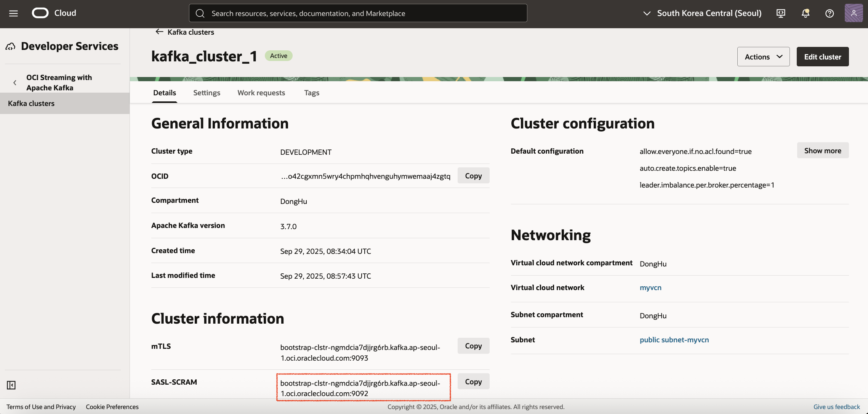
Task: Switch to the Tags tab
Action: [x=312, y=93]
